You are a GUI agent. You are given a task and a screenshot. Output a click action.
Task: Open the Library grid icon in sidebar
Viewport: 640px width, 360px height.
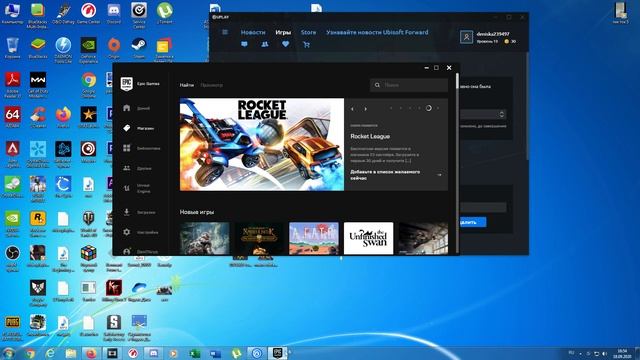click(127, 148)
